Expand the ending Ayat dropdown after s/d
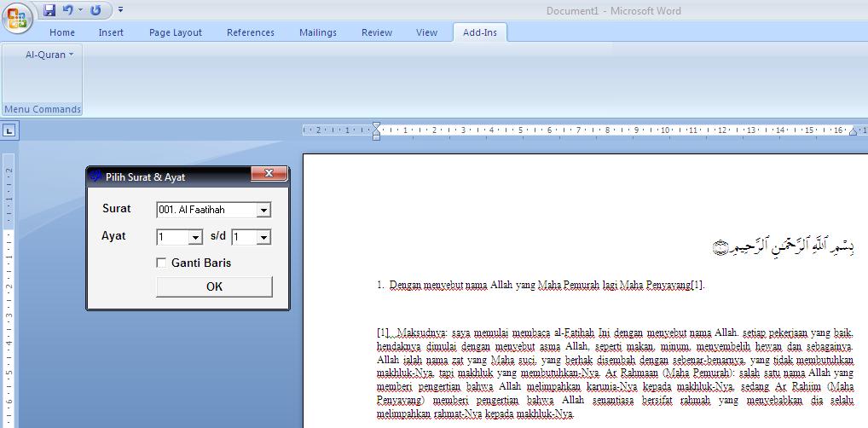This screenshot has height=428, width=868. pos(264,238)
